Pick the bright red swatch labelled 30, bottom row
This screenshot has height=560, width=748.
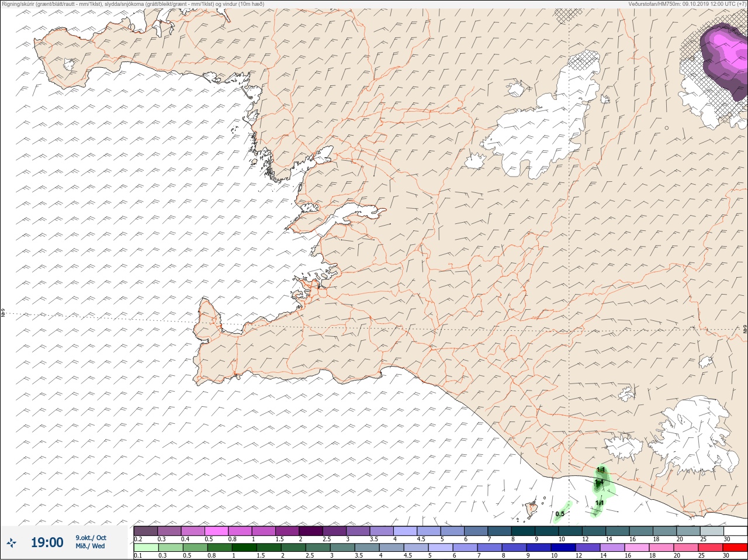(x=735, y=548)
